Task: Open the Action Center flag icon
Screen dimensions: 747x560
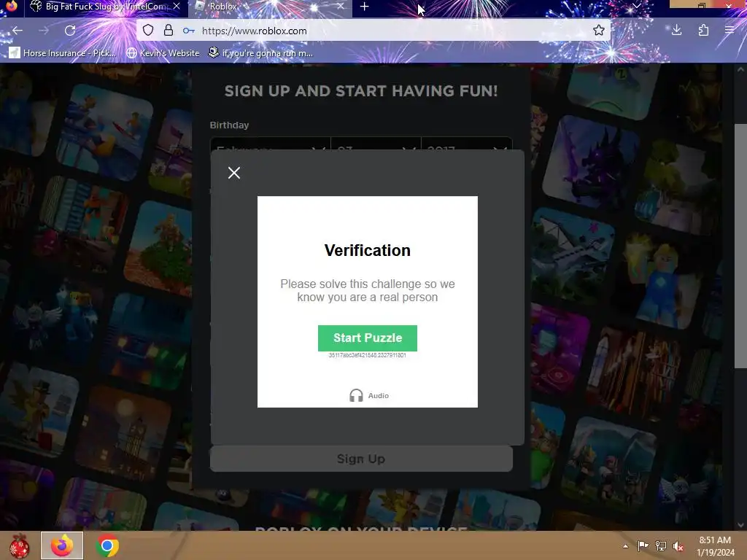Action: tap(643, 545)
